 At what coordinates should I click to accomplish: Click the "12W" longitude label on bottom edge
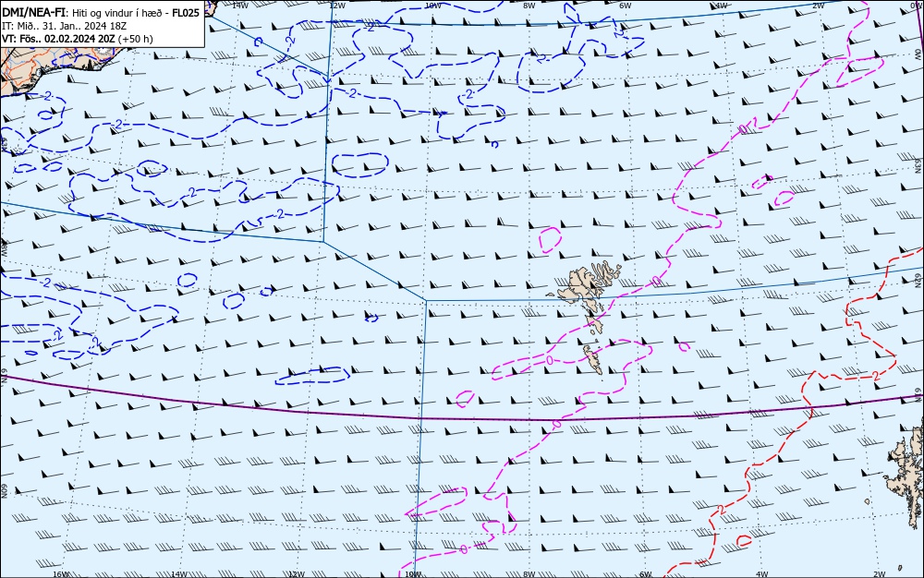pos(297,574)
